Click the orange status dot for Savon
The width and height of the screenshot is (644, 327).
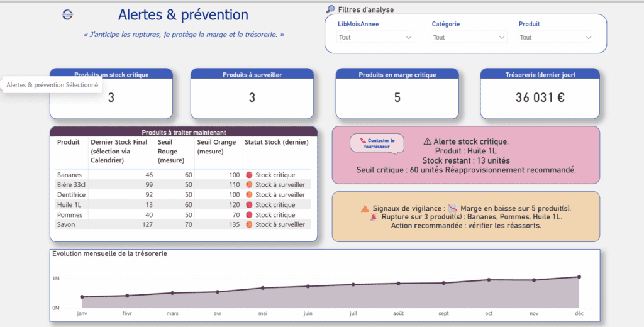tap(249, 224)
